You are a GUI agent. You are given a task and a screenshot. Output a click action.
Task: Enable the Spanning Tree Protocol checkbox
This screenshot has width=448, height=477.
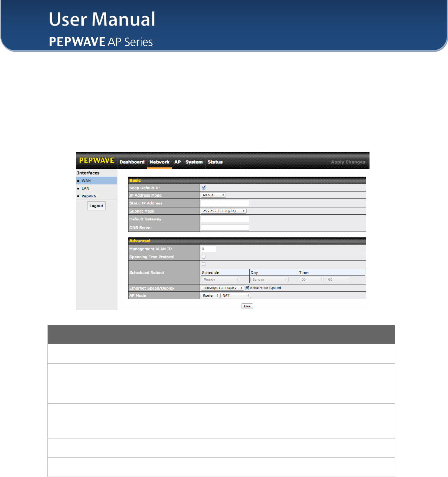coord(204,257)
